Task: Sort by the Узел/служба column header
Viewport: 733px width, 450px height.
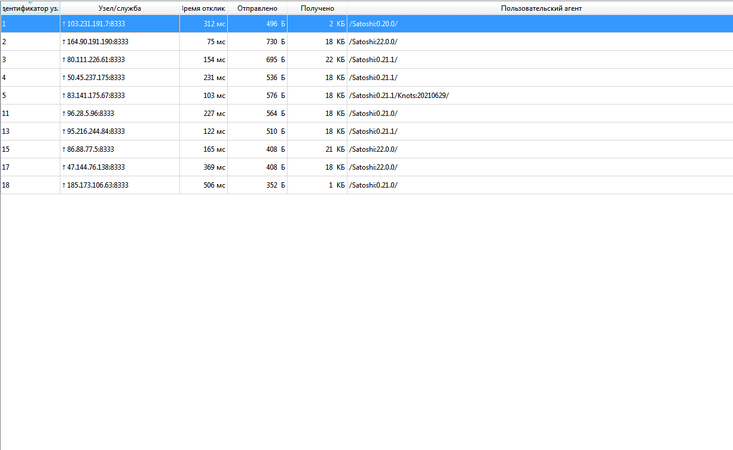Action: (119, 8)
